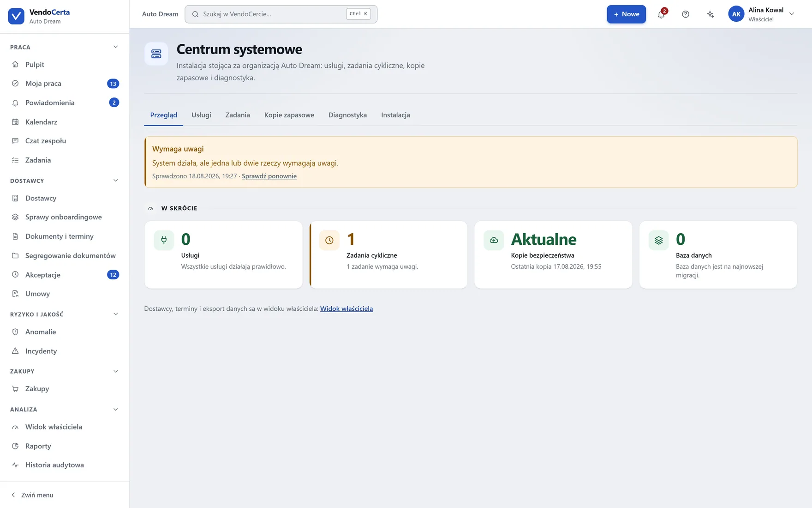Open the Alina Kowal user menu chevron
This screenshot has height=508, width=812.
[792, 14]
